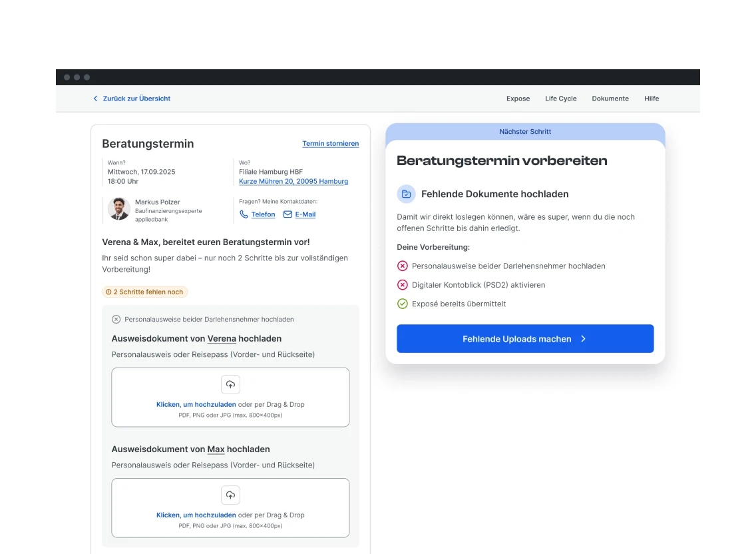This screenshot has height=554, width=756.
Task: Click the upload cloud icon for Max's document
Action: tap(230, 495)
